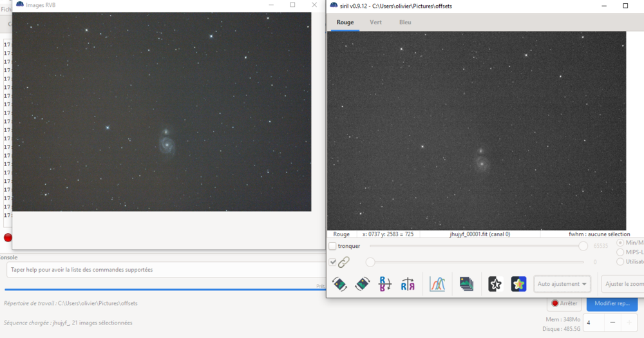Image resolution: width=644 pixels, height=338 pixels.
Task: Select the MIPS-Lo/Hi radio button
Action: (620, 252)
